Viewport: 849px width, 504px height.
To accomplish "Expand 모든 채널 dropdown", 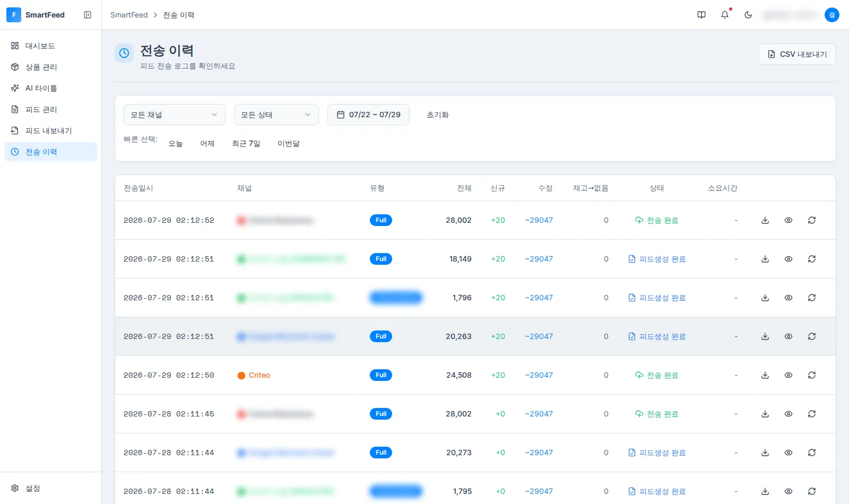I will (174, 115).
